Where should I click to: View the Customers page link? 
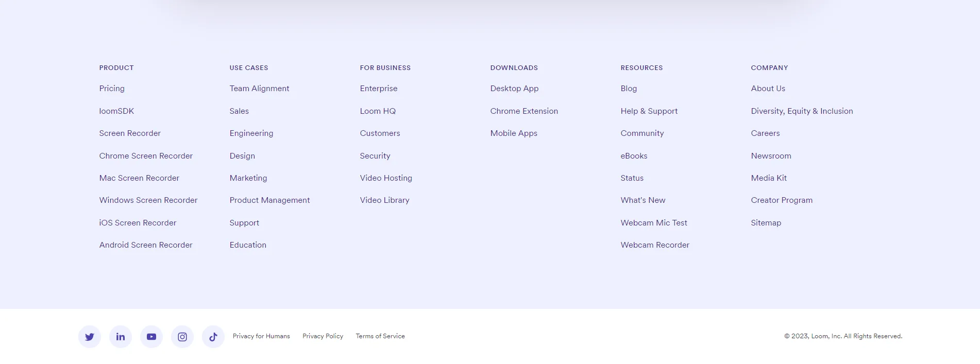coord(380,133)
